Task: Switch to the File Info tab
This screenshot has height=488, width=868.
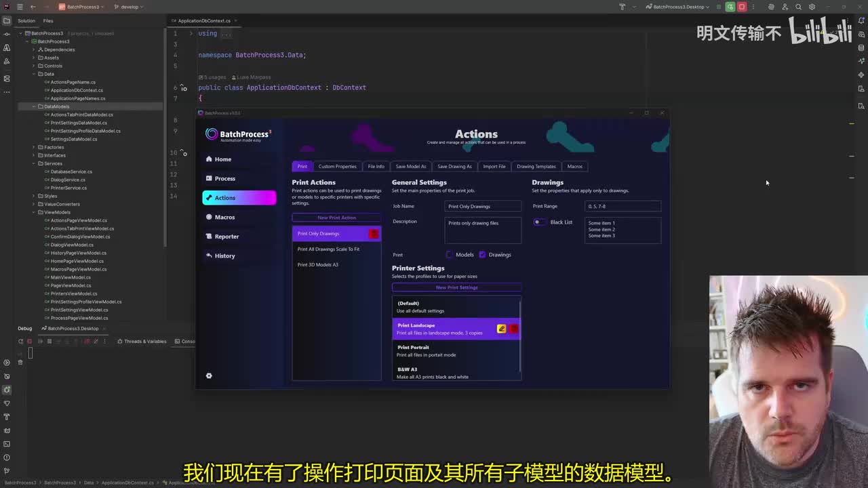Action: tap(376, 166)
